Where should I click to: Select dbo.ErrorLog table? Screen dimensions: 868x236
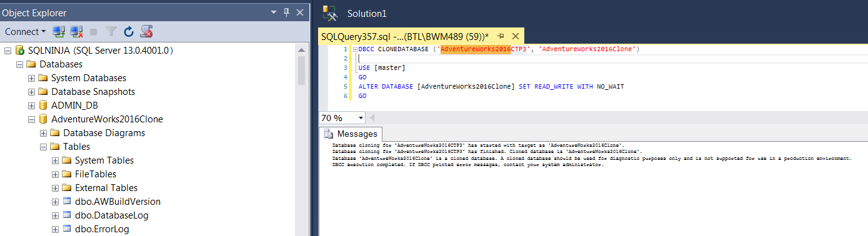tap(102, 229)
